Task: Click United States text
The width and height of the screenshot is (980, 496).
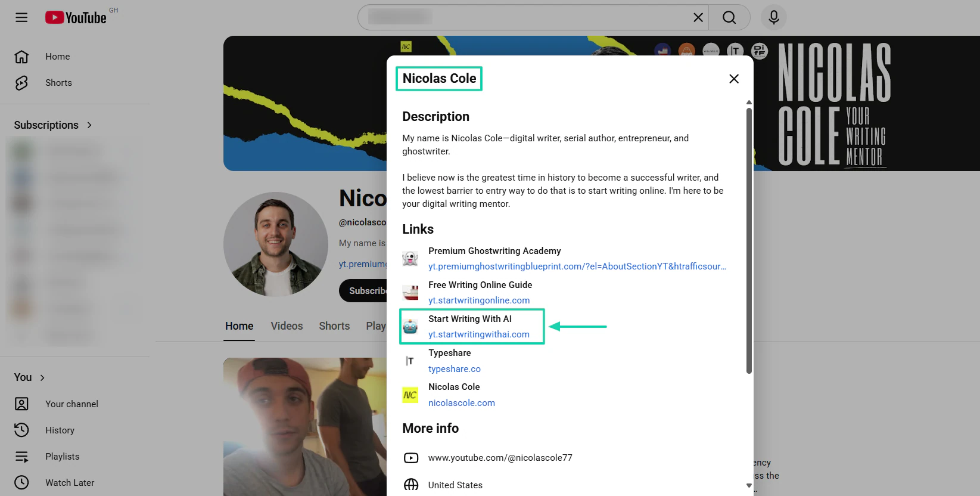Action: [x=455, y=485]
